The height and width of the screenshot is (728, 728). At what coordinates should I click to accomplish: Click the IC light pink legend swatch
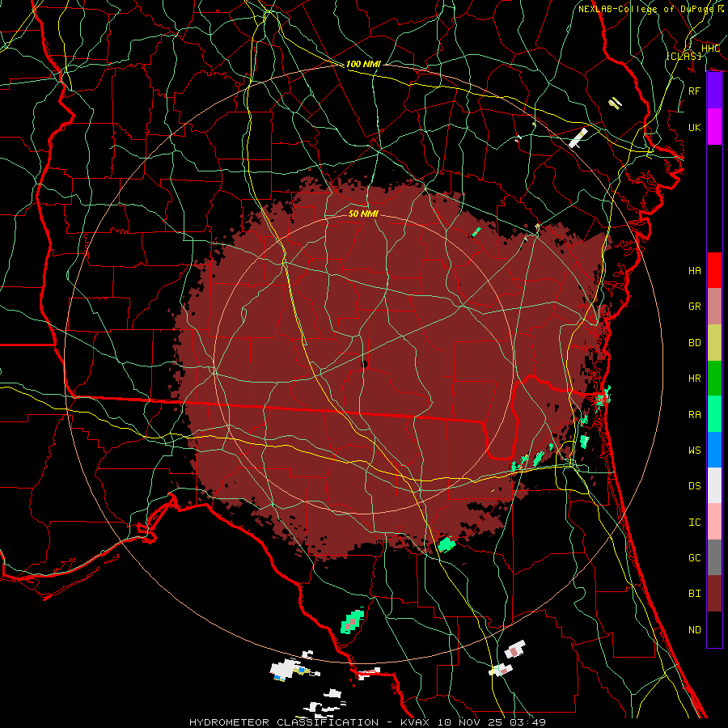coord(714,522)
